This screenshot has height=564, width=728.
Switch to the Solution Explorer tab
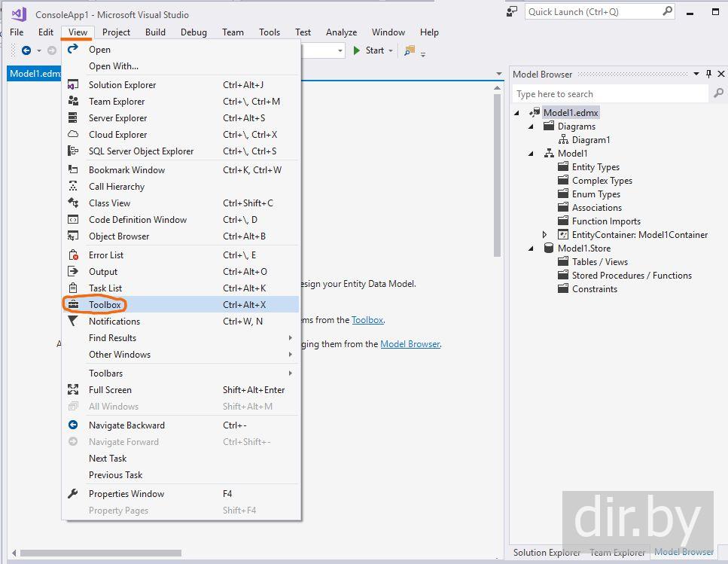[547, 553]
